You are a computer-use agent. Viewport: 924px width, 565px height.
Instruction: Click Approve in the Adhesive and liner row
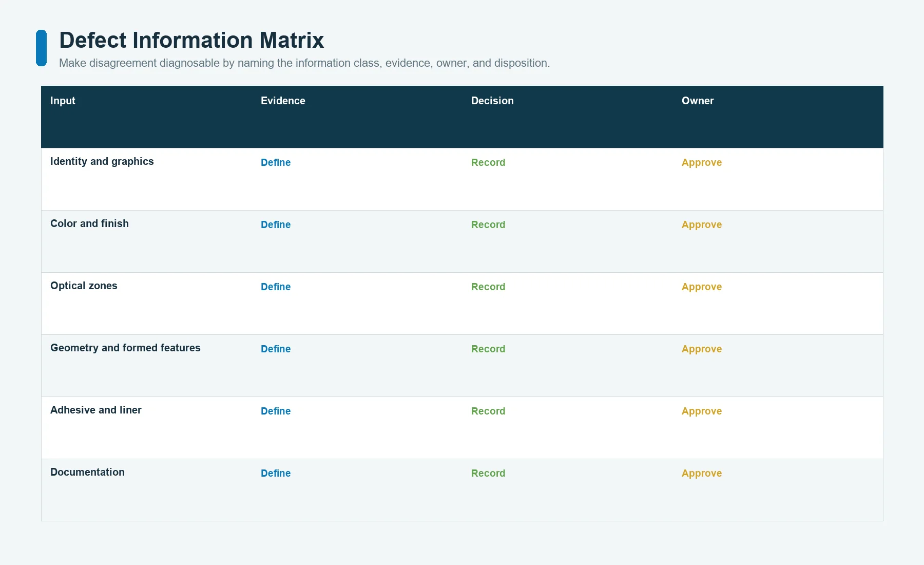pyautogui.click(x=702, y=411)
